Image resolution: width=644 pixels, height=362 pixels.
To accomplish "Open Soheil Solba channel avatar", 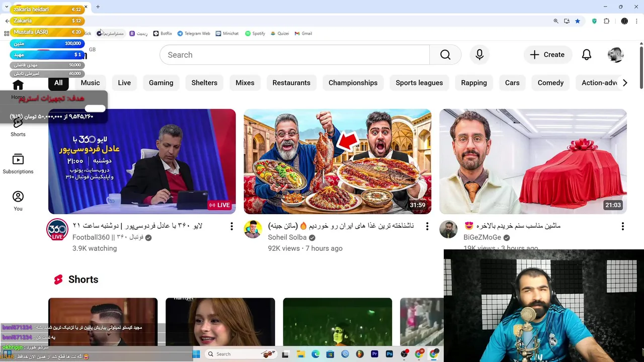I will click(253, 229).
